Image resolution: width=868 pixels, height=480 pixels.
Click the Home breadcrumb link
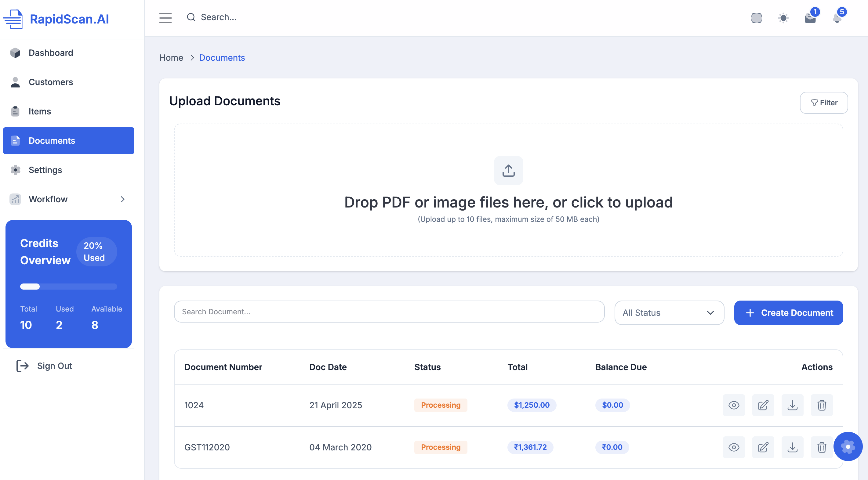tap(171, 58)
